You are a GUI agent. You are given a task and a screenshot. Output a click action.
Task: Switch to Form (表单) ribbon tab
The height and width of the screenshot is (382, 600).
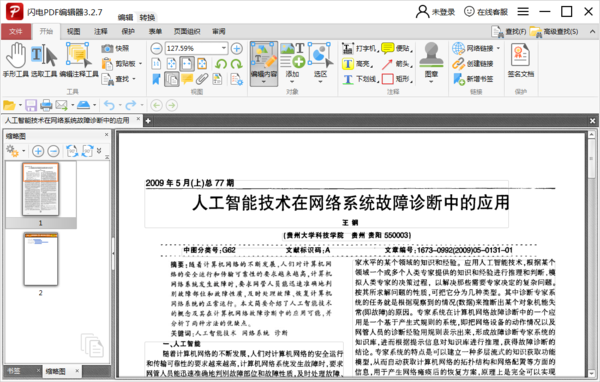[155, 31]
